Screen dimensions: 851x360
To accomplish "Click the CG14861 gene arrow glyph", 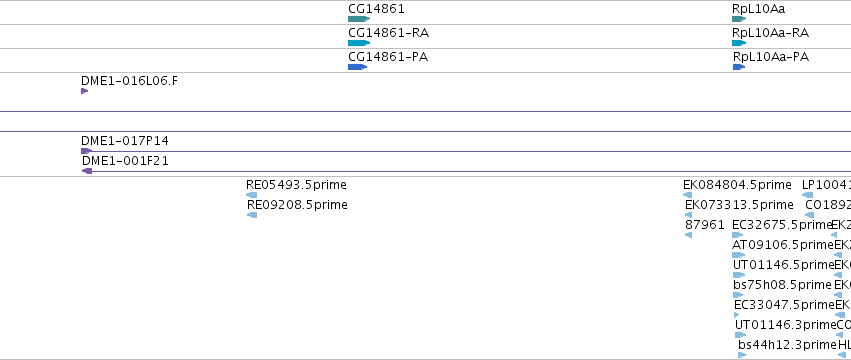I will click(x=359, y=19).
